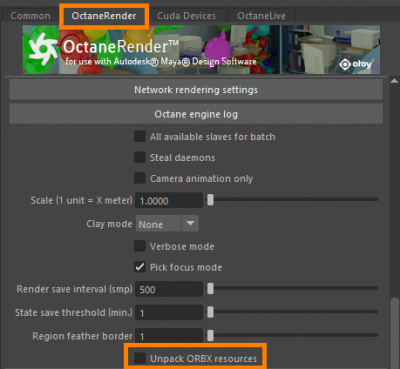The width and height of the screenshot is (400, 369).
Task: Toggle the Steal daemons checkbox
Action: 140,157
